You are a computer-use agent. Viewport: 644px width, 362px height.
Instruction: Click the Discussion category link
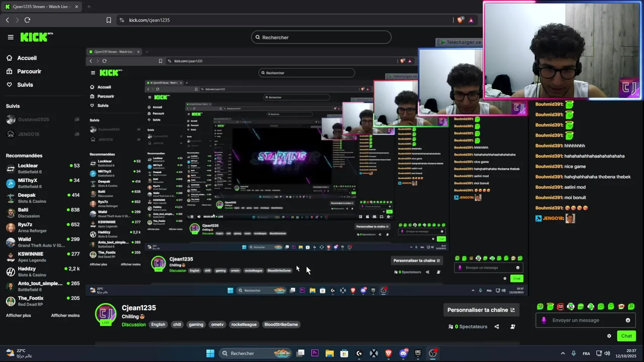[x=134, y=325]
